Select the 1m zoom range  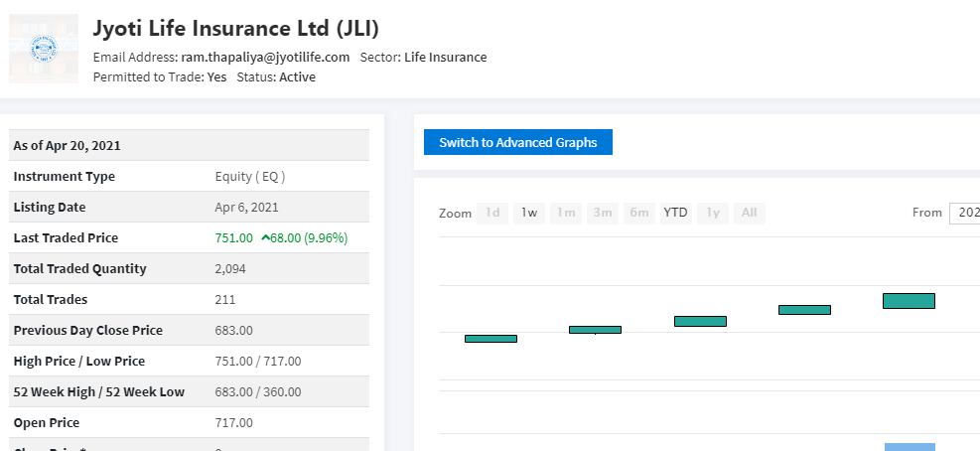[566, 213]
